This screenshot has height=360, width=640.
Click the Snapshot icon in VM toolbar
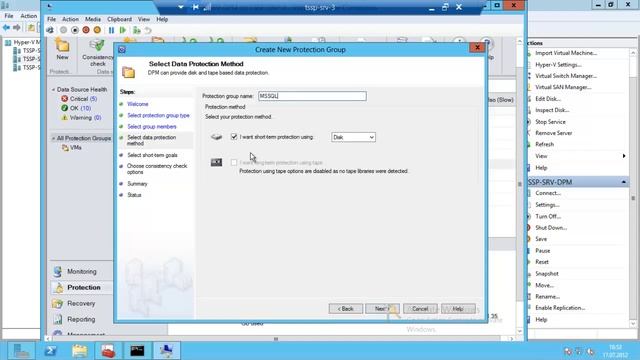(x=137, y=30)
